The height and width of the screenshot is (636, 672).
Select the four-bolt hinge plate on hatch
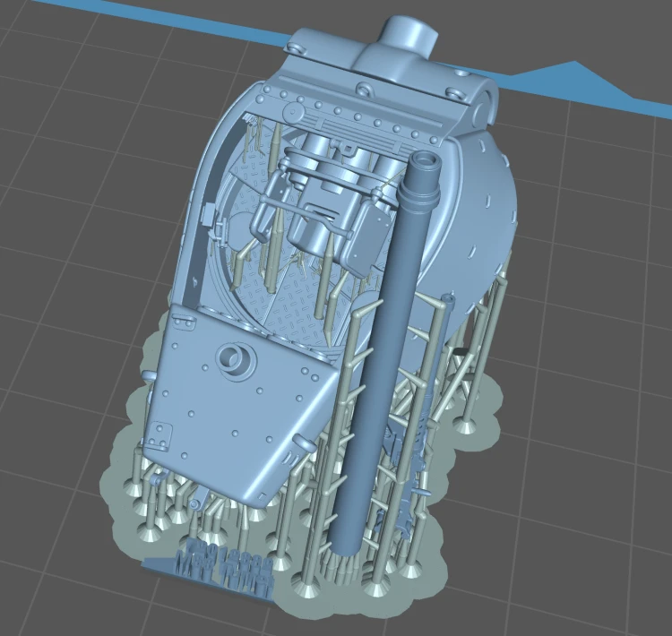(159, 437)
